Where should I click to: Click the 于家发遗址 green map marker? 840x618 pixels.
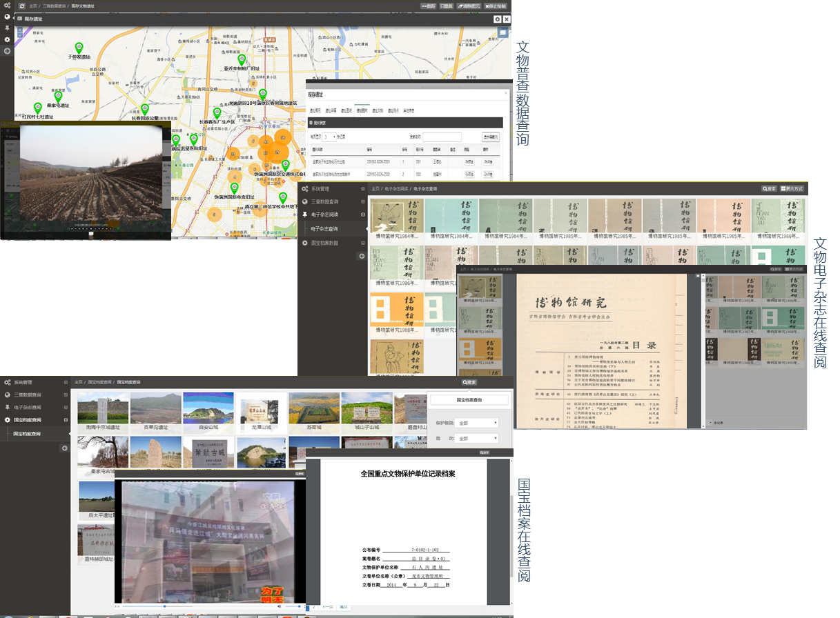point(79,48)
